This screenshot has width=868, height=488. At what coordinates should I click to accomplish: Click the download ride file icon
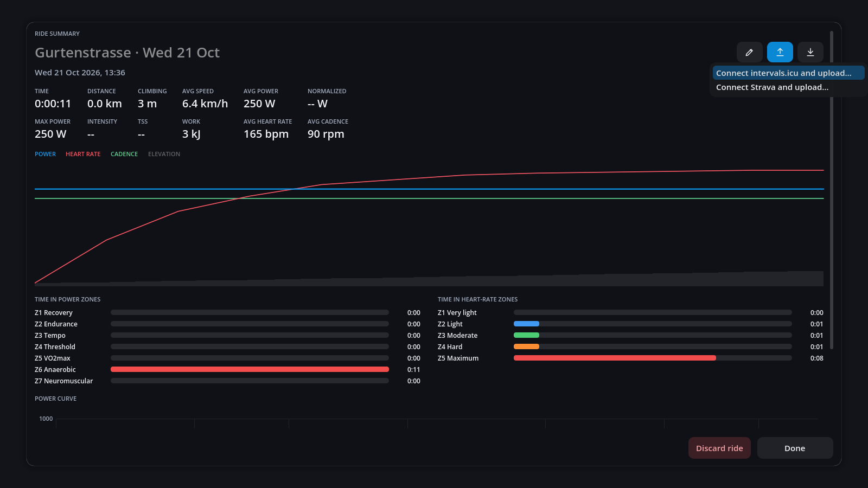tap(810, 52)
